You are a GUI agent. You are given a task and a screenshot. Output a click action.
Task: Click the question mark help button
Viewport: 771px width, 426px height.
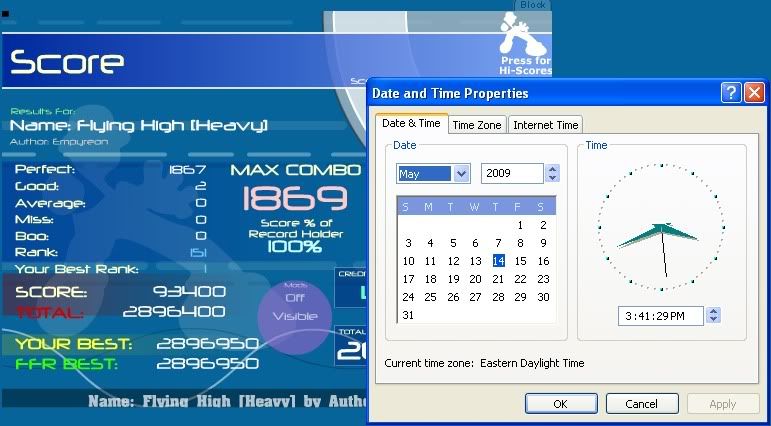[731, 93]
